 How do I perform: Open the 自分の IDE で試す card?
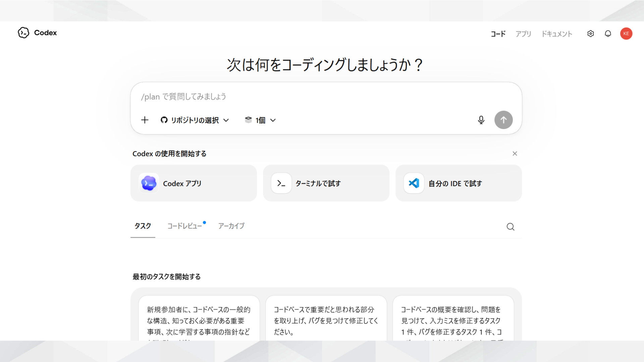(459, 183)
